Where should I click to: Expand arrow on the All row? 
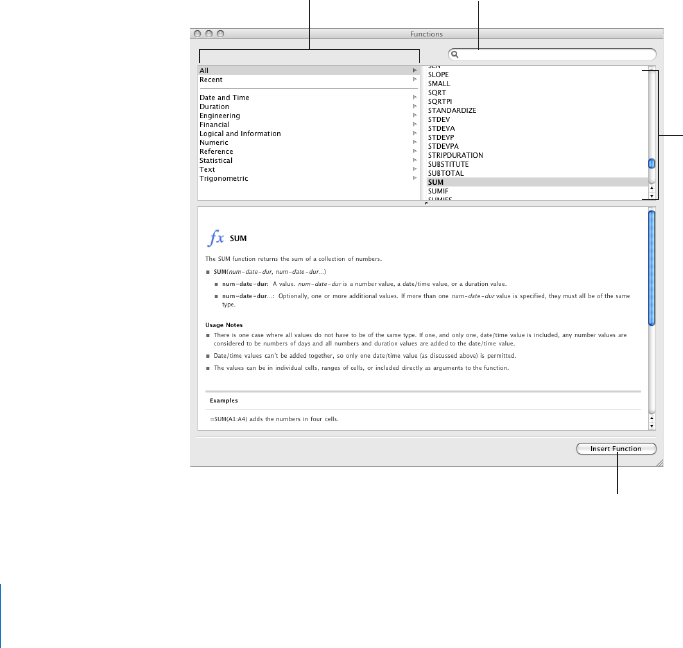(x=415, y=70)
